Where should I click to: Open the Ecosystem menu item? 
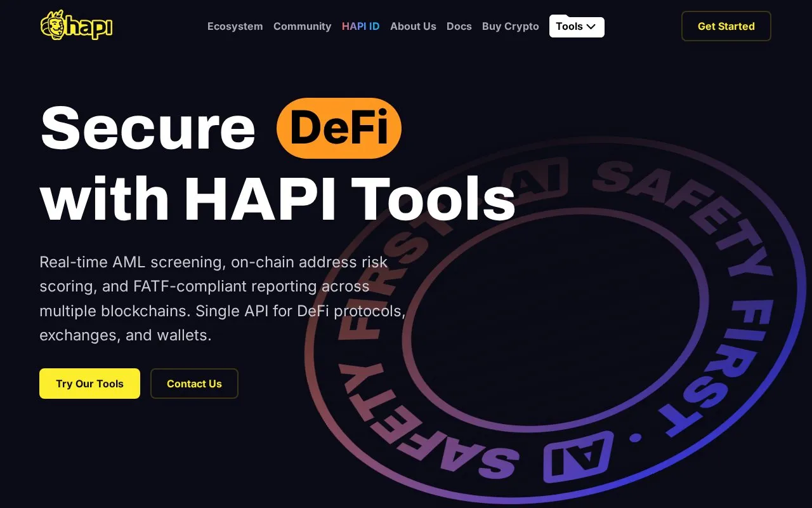point(235,26)
